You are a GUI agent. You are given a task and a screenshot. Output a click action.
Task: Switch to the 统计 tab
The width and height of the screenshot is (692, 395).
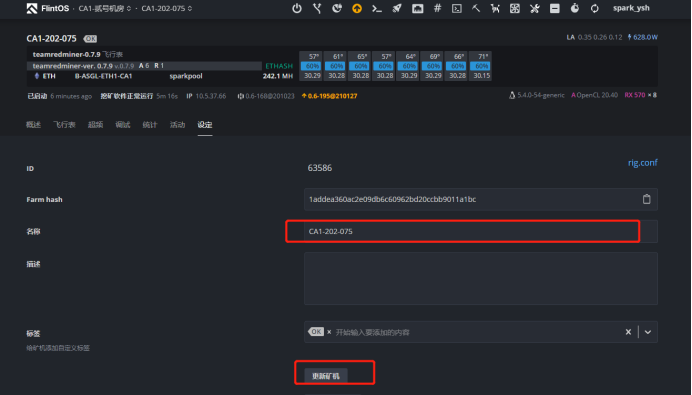[150, 124]
